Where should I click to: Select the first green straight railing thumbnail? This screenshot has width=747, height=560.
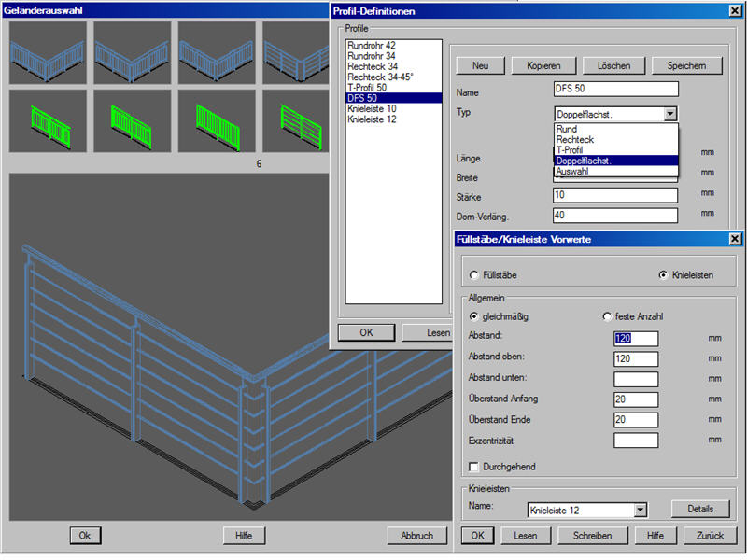click(48, 120)
